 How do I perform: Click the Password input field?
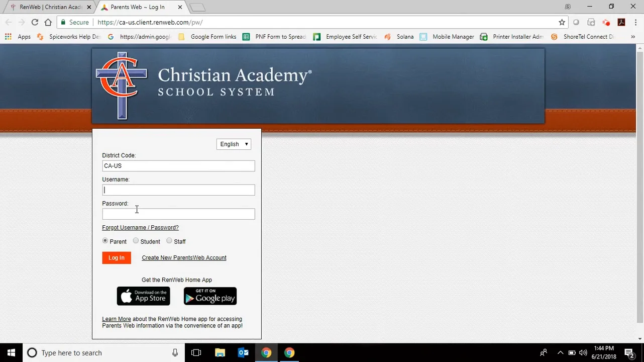[178, 214]
